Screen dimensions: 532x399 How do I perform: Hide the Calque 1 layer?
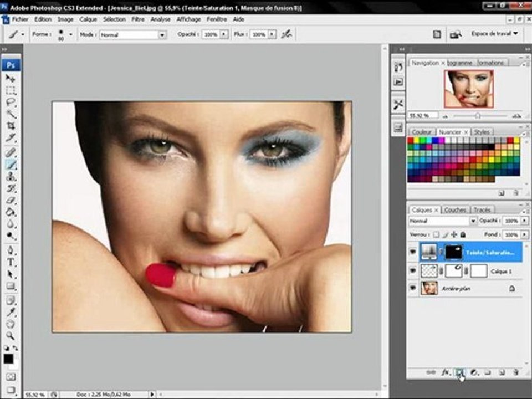[413, 271]
